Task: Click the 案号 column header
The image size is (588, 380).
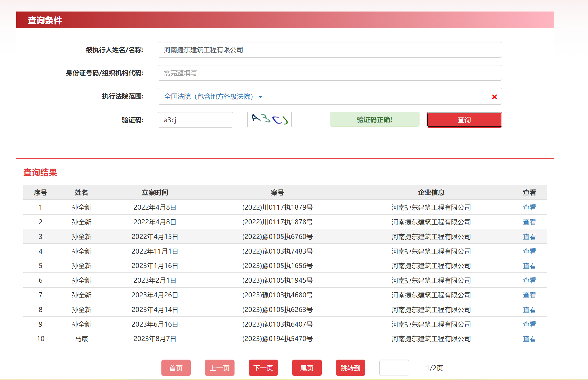Action: point(277,193)
